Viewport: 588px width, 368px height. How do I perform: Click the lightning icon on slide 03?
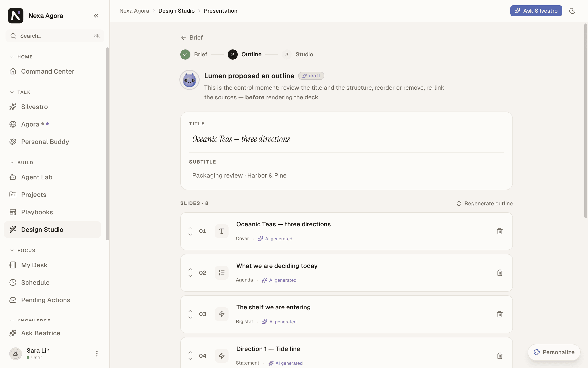[222, 314]
